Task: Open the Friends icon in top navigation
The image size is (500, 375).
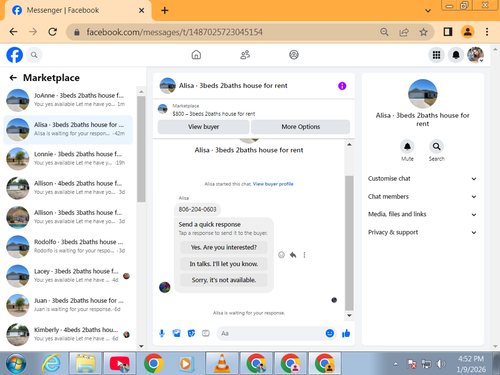Action: (x=245, y=55)
